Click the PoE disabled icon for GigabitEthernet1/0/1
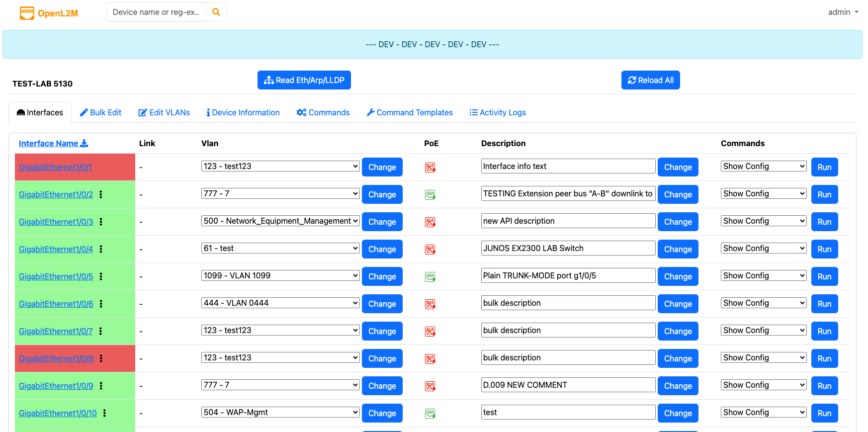The width and height of the screenshot is (868, 432). [x=431, y=168]
